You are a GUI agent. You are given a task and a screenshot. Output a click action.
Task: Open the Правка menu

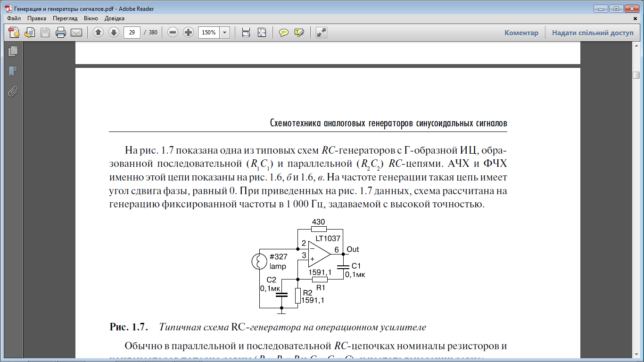(37, 18)
